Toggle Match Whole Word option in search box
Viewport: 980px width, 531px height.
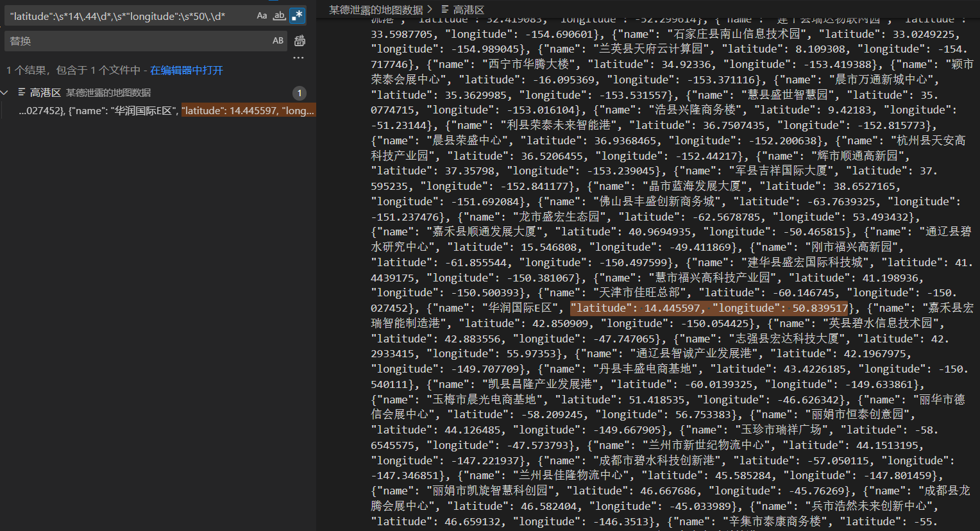pos(279,15)
